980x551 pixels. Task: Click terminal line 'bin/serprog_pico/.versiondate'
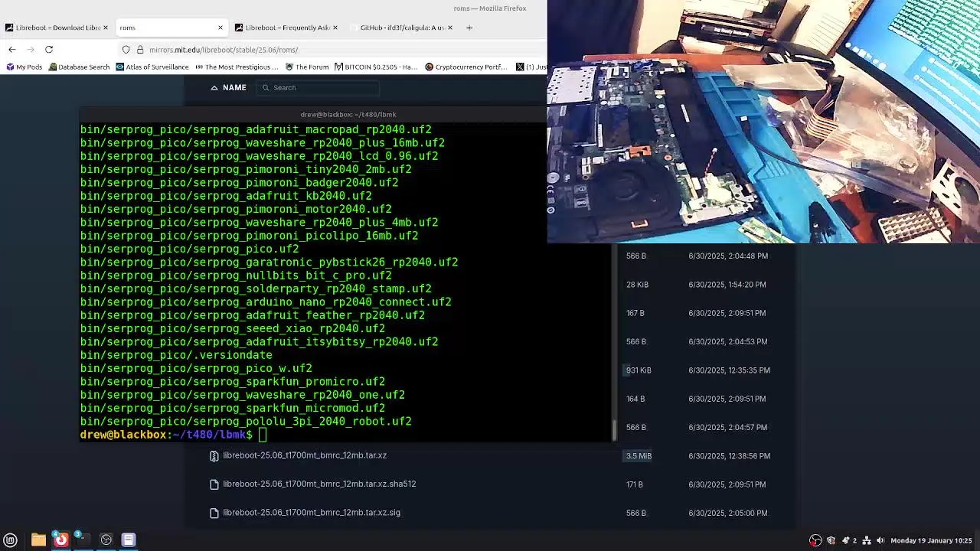(x=176, y=355)
